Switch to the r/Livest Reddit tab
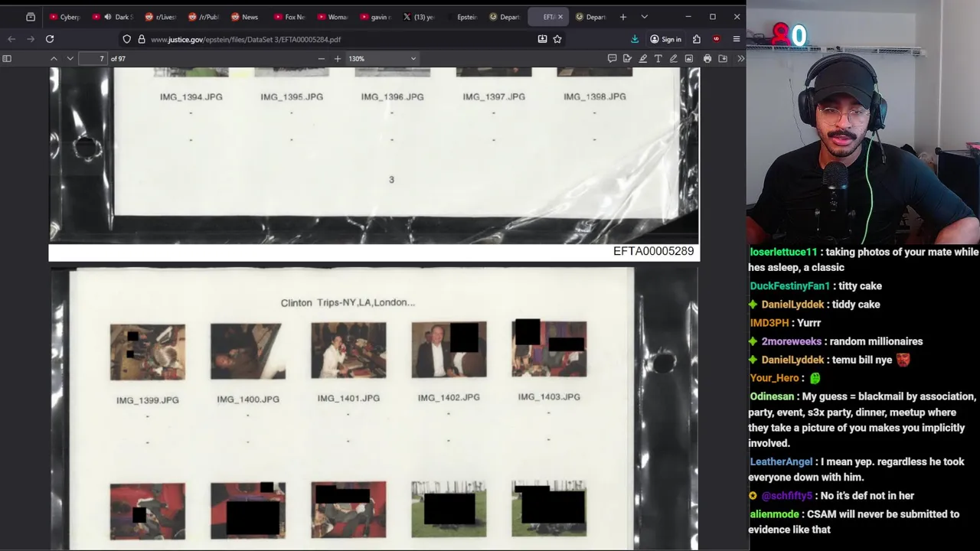Screen dimensions: 980x551 click(x=160, y=17)
